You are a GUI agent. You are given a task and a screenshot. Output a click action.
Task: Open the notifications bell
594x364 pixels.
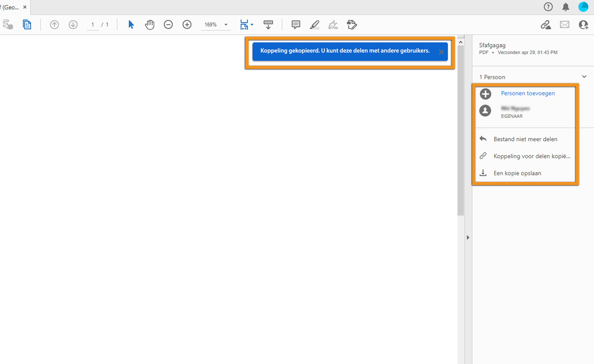coord(566,7)
